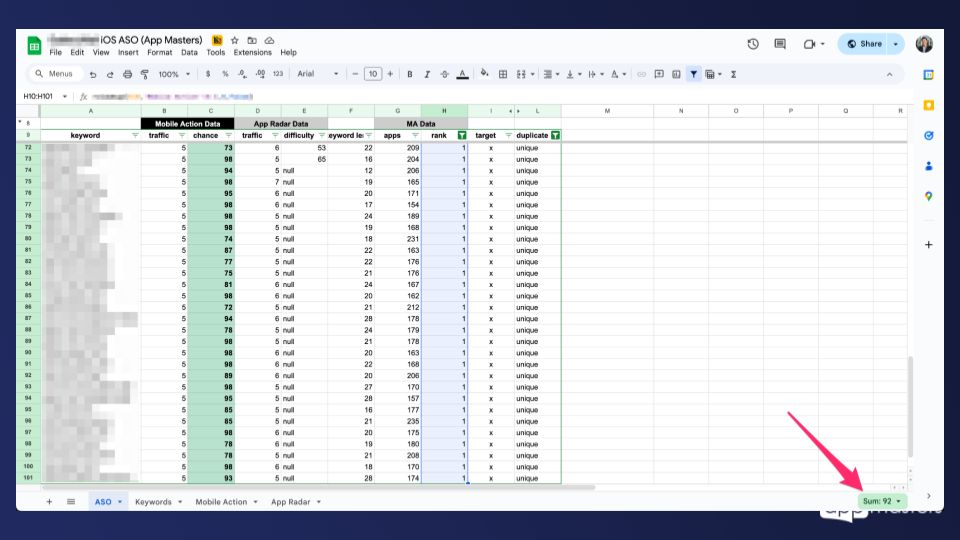The height and width of the screenshot is (540, 960).
Task: Open vertical align dropdown
Action: [573, 74]
